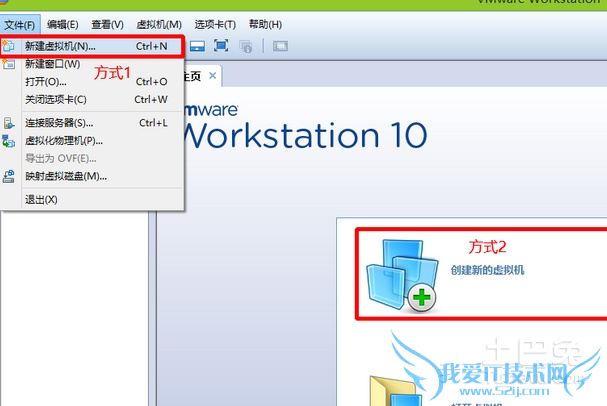
Task: Enter full screen mode via toolbar icon
Action: (221, 46)
